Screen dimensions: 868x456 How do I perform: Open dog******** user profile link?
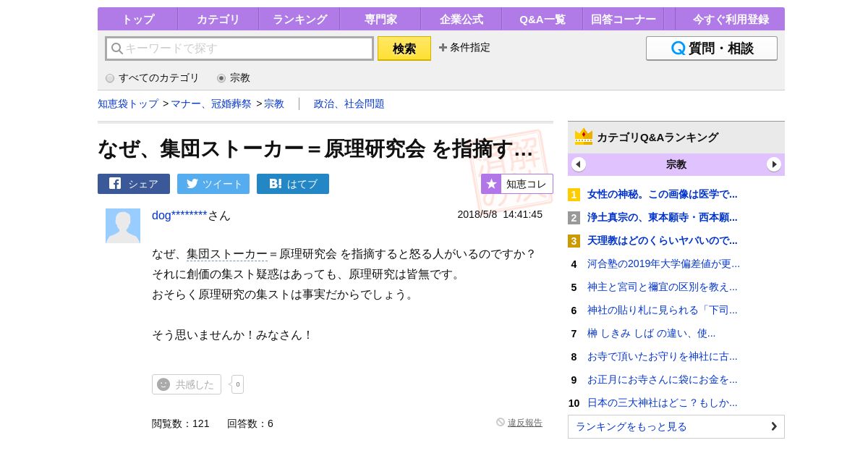coord(179,215)
